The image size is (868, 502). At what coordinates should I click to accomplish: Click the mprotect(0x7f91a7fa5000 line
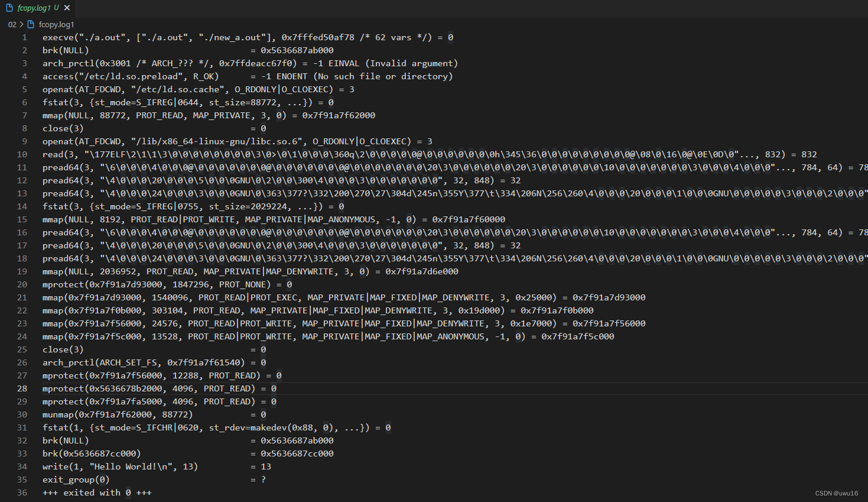coord(160,401)
